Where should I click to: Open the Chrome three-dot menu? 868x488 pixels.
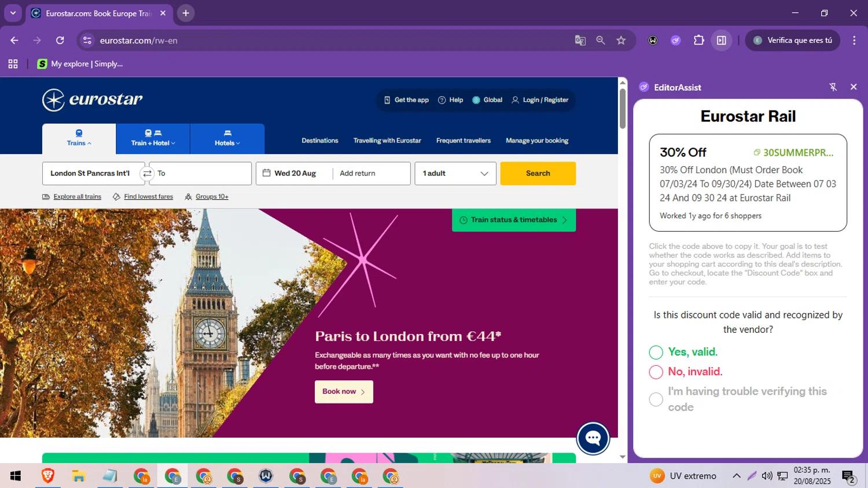854,41
